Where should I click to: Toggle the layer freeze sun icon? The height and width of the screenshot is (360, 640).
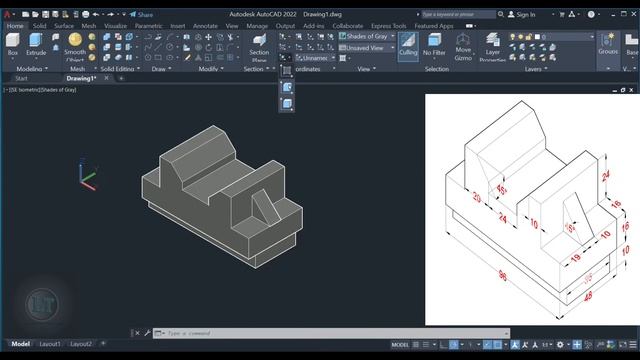coord(520,37)
